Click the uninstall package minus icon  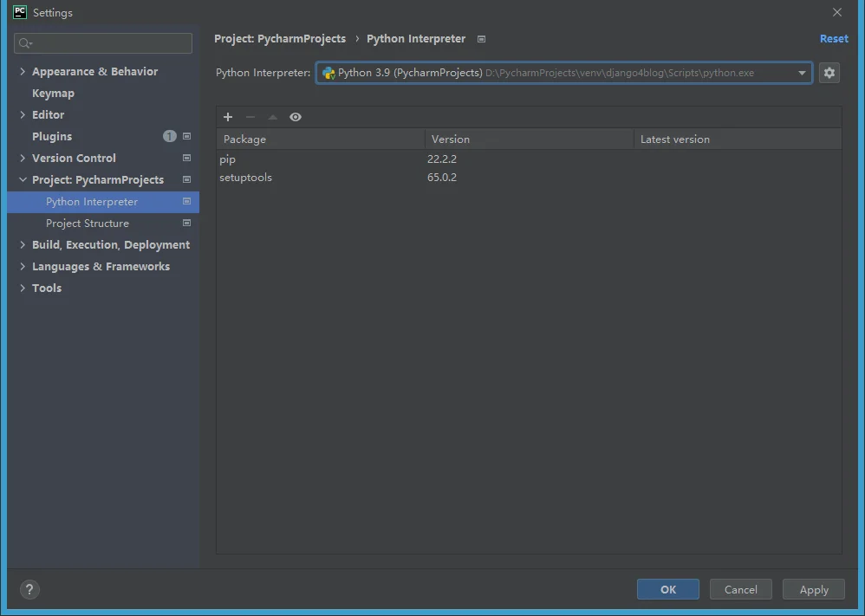click(x=250, y=117)
